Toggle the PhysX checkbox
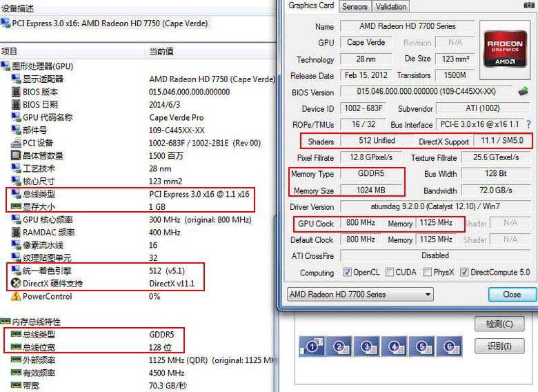The width and height of the screenshot is (538, 392). point(427,272)
